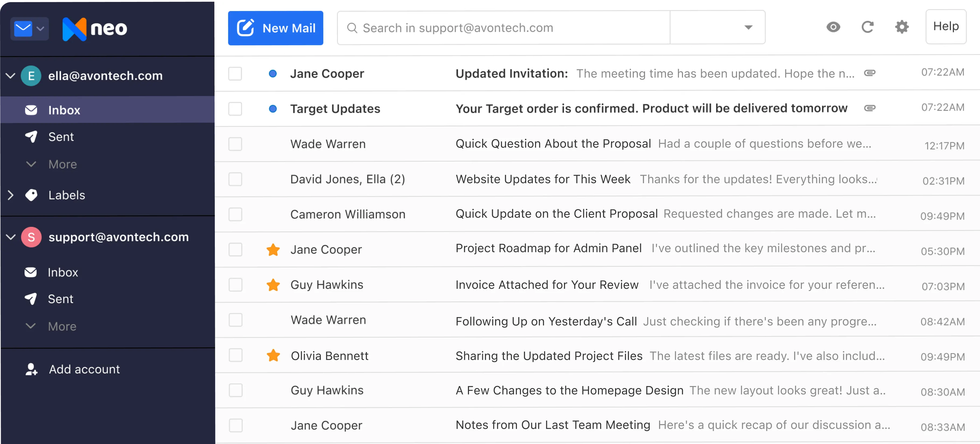Click the eye view icon in toolbar

coord(833,27)
